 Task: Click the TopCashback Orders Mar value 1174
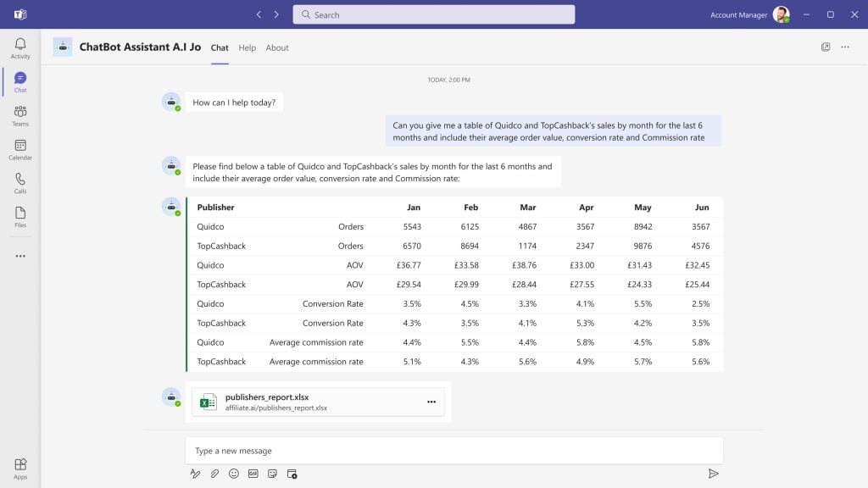coord(527,246)
